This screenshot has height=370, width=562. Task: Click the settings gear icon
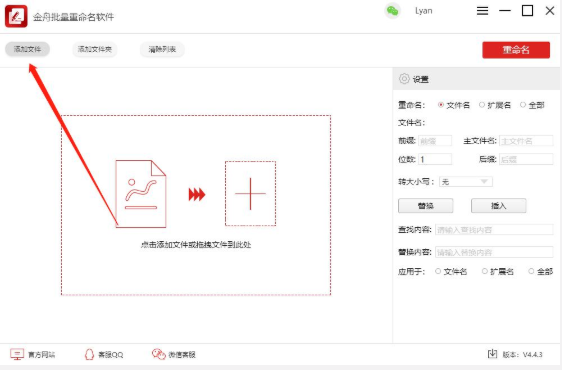click(404, 79)
